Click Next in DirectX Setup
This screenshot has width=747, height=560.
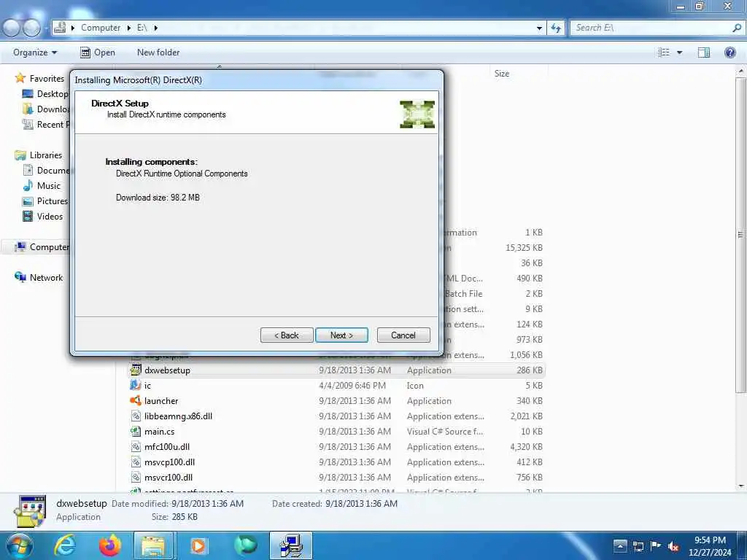341,335
